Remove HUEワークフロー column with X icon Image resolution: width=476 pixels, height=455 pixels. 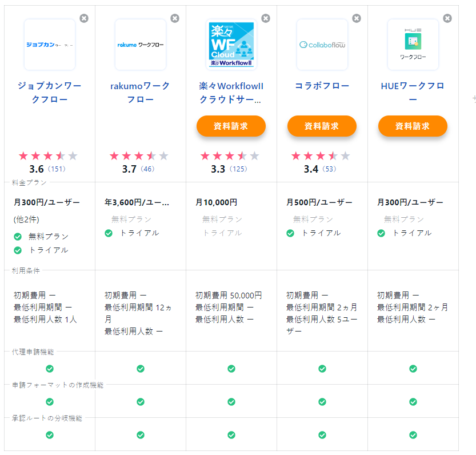click(447, 18)
